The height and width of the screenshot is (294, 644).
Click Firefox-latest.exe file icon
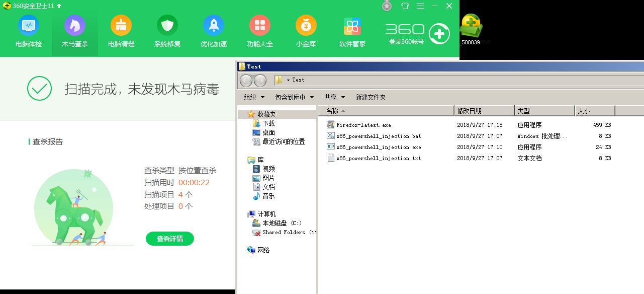[x=330, y=125]
